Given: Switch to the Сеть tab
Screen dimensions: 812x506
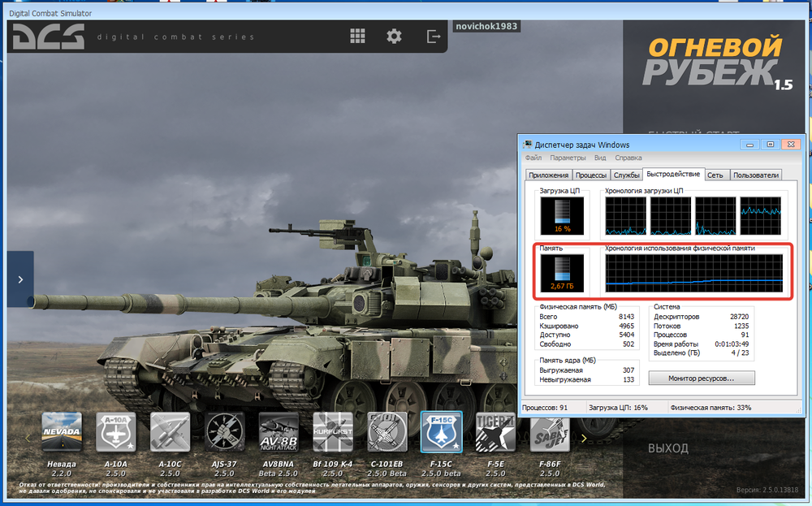Looking at the screenshot, I should pyautogui.click(x=715, y=175).
